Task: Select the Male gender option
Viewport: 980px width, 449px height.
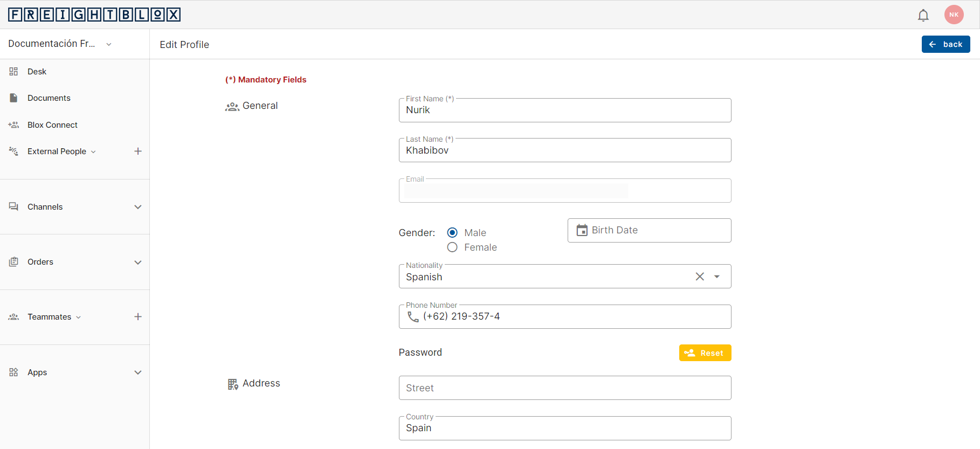Action: click(452, 233)
